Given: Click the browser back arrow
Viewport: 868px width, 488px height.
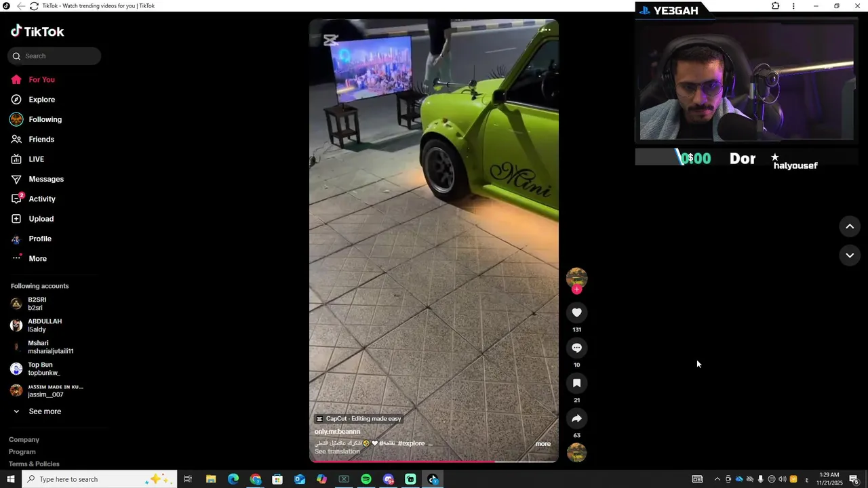Looking at the screenshot, I should [x=20, y=6].
